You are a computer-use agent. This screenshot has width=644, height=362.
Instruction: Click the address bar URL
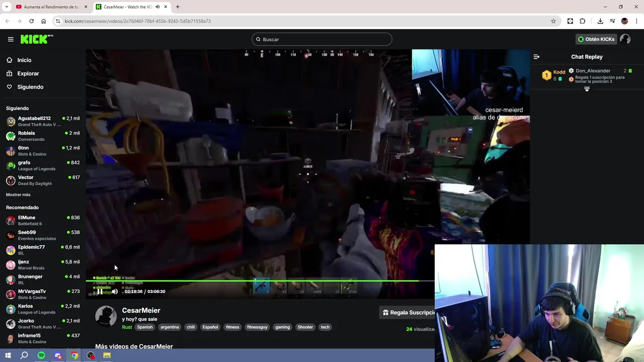[x=137, y=21]
